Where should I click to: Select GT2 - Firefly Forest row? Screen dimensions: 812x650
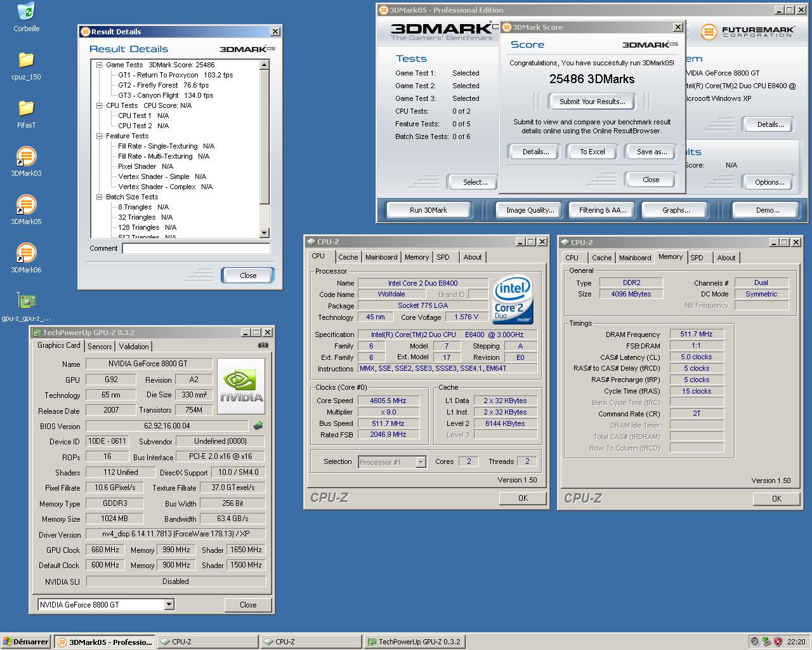tap(164, 85)
